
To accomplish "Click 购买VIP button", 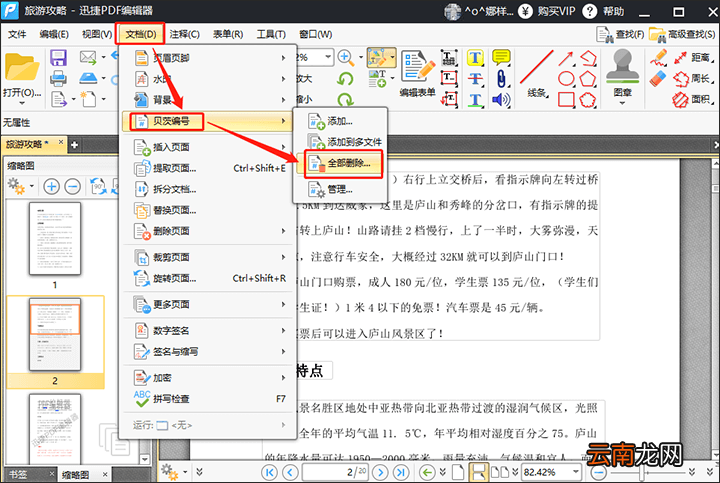I will (x=547, y=11).
